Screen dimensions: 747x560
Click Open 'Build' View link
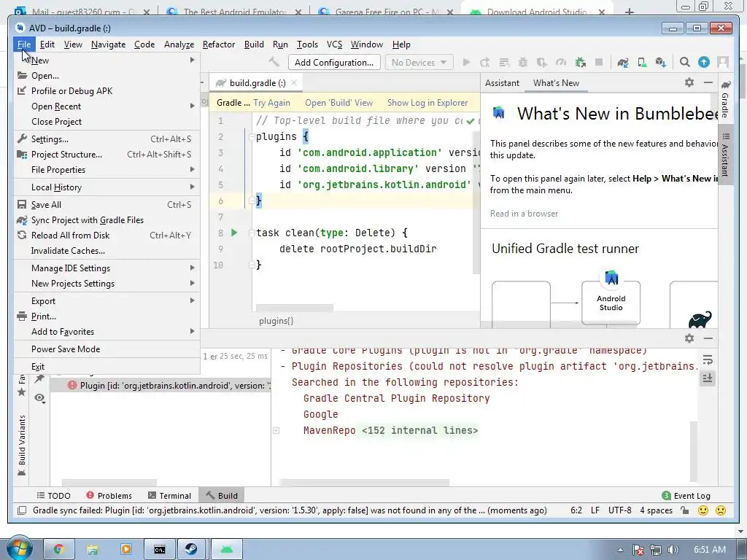(x=338, y=102)
